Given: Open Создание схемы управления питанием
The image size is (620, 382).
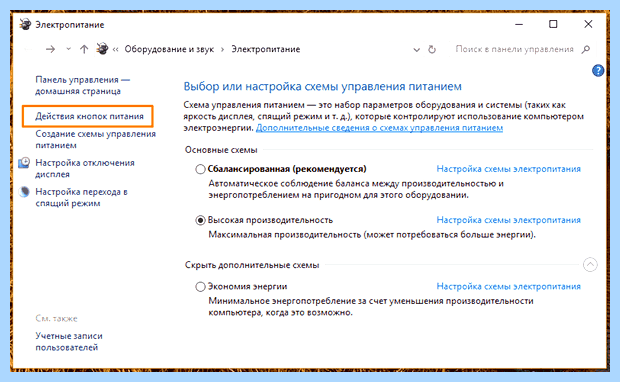Looking at the screenshot, I should 95,140.
